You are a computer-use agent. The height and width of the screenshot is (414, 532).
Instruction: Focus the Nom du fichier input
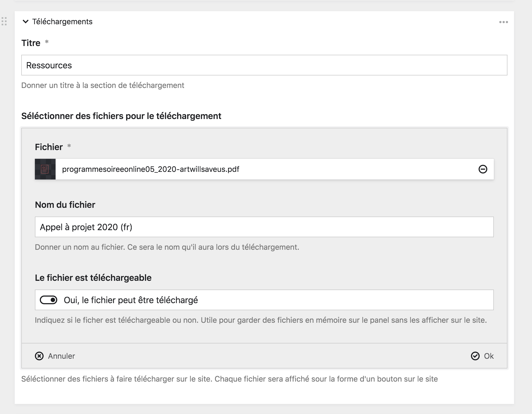pyautogui.click(x=264, y=227)
